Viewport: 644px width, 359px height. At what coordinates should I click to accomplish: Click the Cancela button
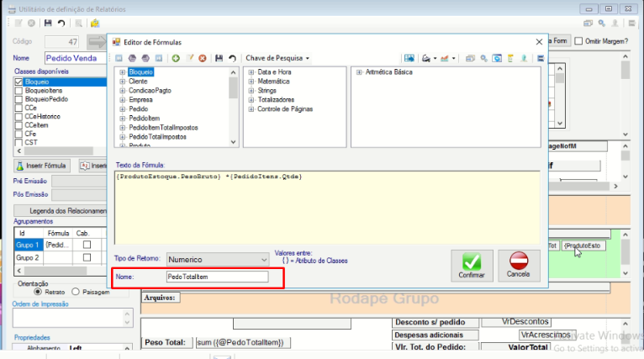[x=519, y=266]
